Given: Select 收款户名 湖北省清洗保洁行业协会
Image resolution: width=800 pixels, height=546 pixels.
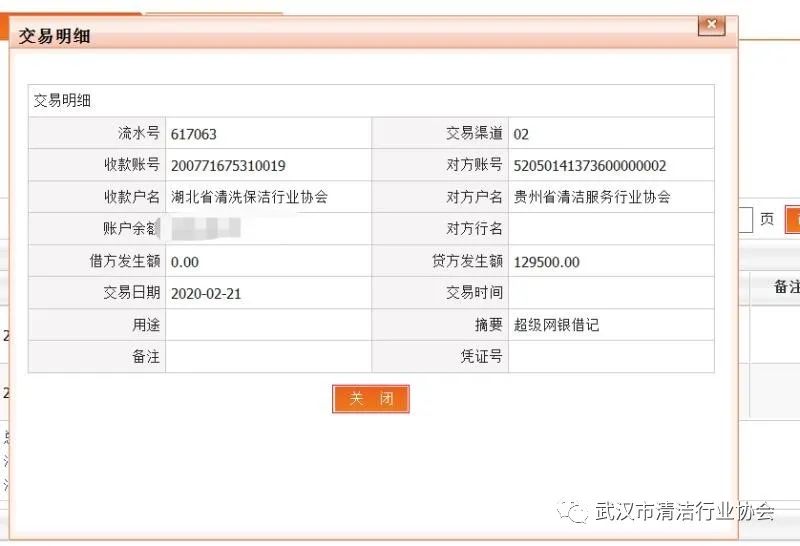Looking at the screenshot, I should coord(249,197).
